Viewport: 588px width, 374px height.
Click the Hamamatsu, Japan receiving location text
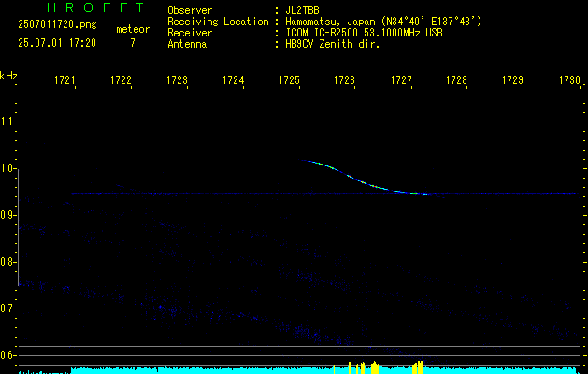click(383, 22)
